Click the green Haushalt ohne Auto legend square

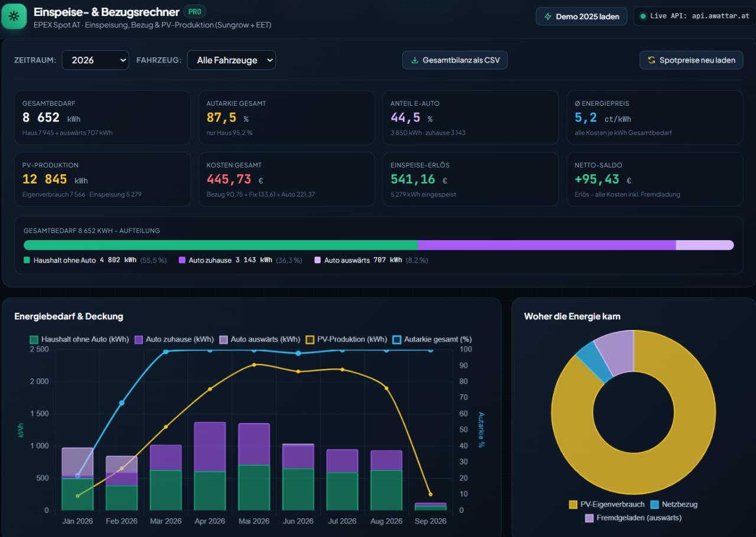(27, 260)
